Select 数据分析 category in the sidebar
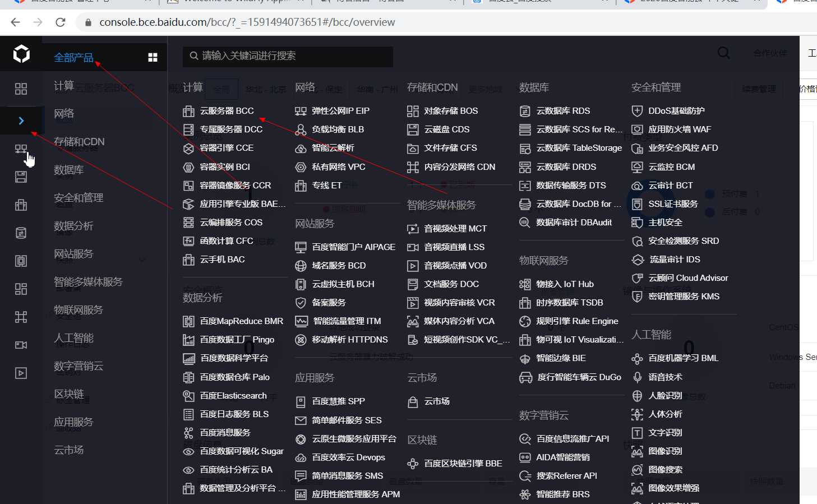 [x=73, y=226]
